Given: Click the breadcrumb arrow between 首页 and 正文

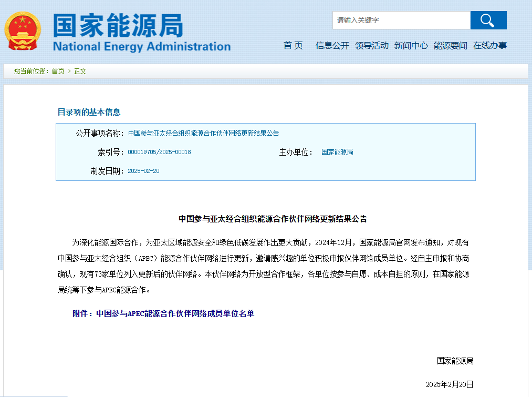Looking at the screenshot, I should pos(69,71).
